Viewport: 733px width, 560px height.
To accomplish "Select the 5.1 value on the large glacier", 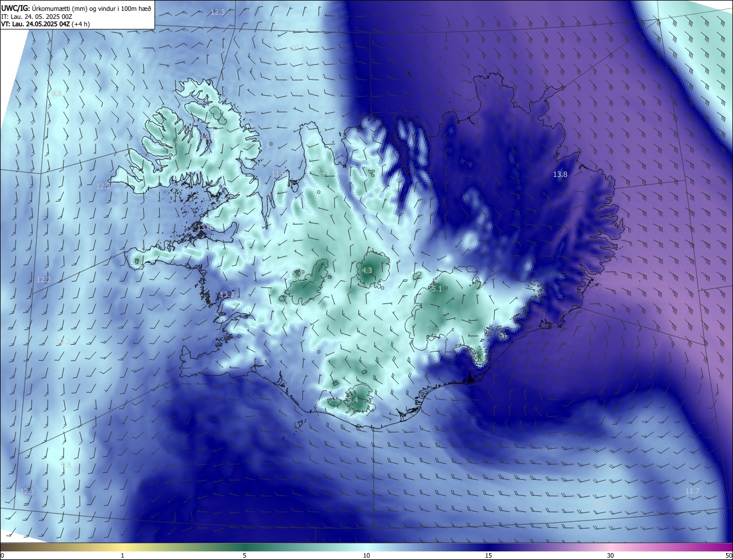I will coord(436,289).
